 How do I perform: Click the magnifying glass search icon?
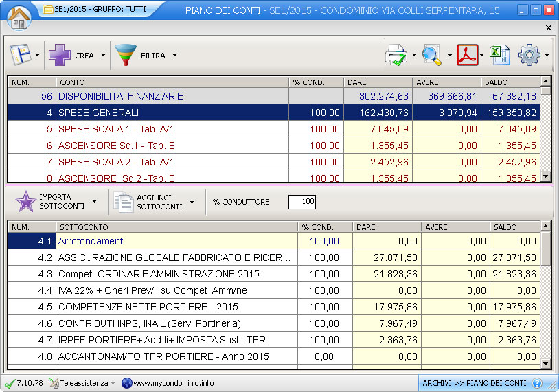[x=433, y=55]
